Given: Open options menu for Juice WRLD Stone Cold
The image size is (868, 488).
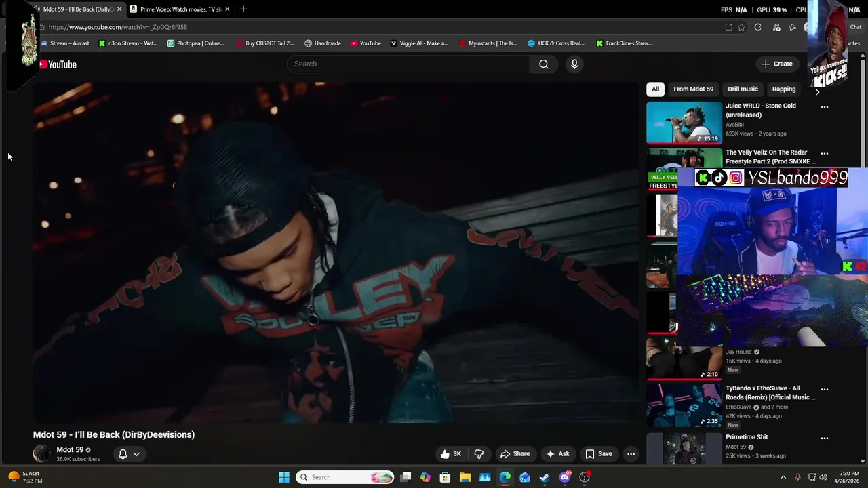Looking at the screenshot, I should pyautogui.click(x=825, y=107).
